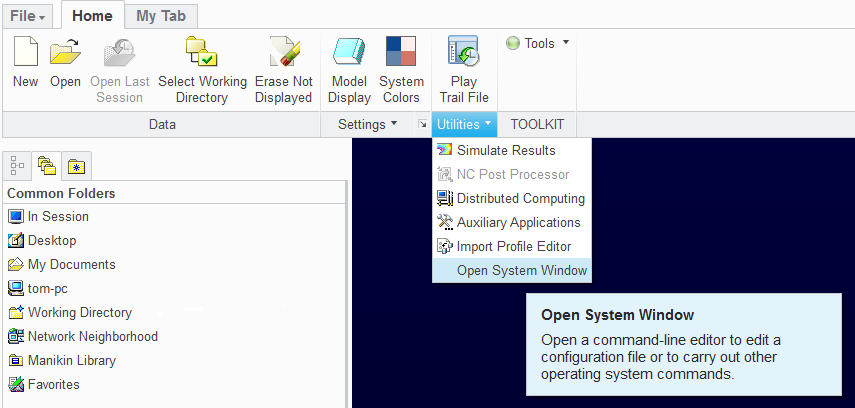Click the Distributed Computing menu icon

[x=445, y=199]
